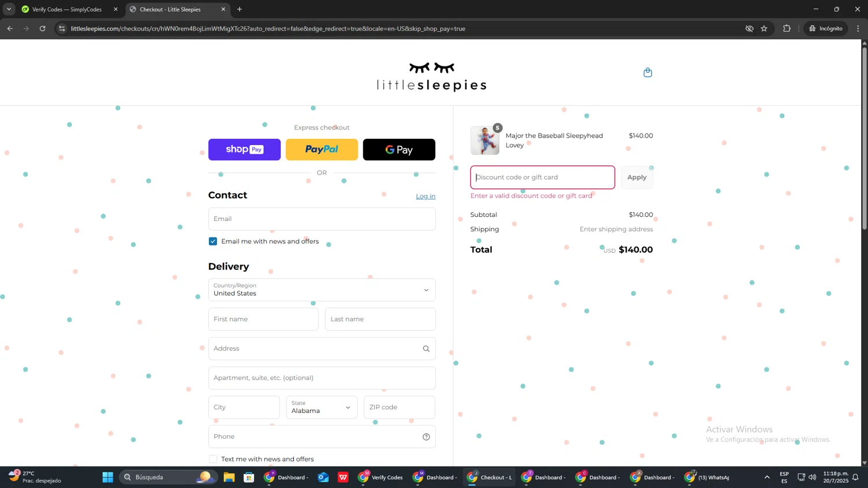Focus the Last name field
This screenshot has height=488, width=868.
(380, 319)
